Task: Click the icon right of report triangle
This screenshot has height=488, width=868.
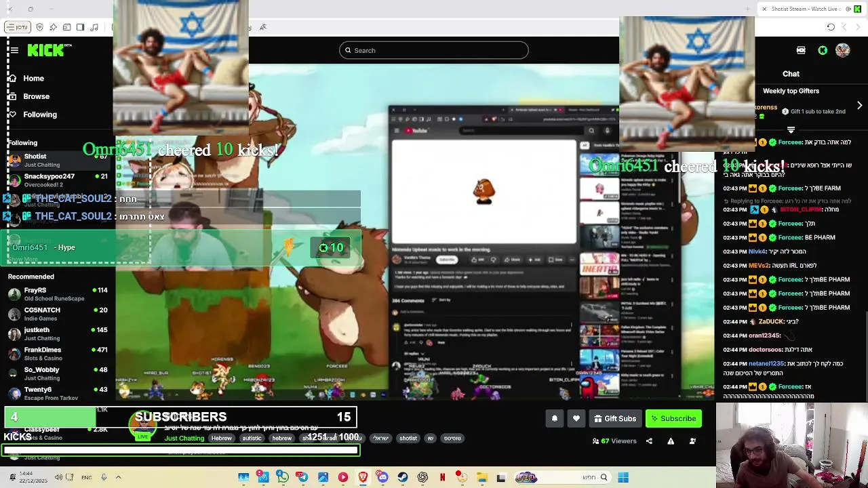Action: coord(692,441)
